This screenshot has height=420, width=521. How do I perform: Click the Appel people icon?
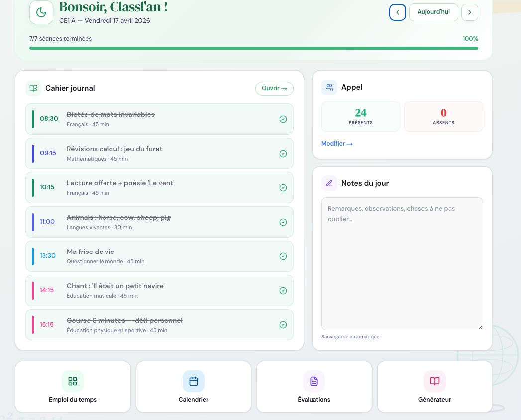point(329,87)
